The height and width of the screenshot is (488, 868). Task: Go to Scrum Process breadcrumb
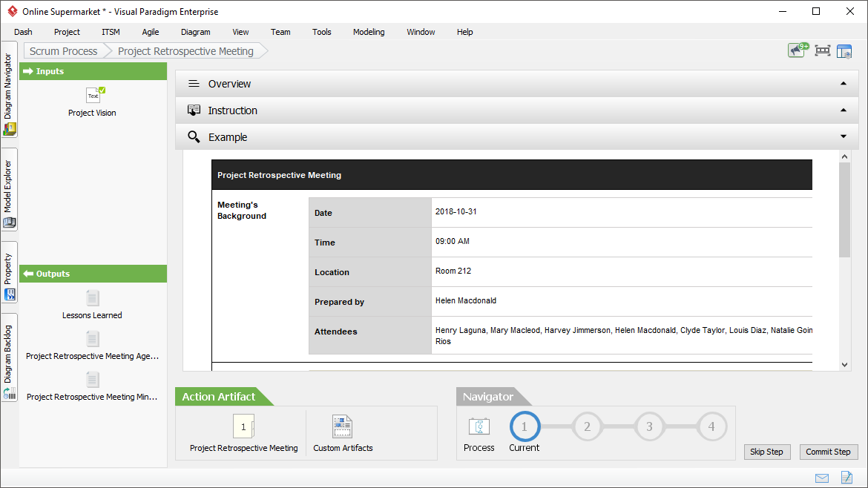click(x=64, y=51)
